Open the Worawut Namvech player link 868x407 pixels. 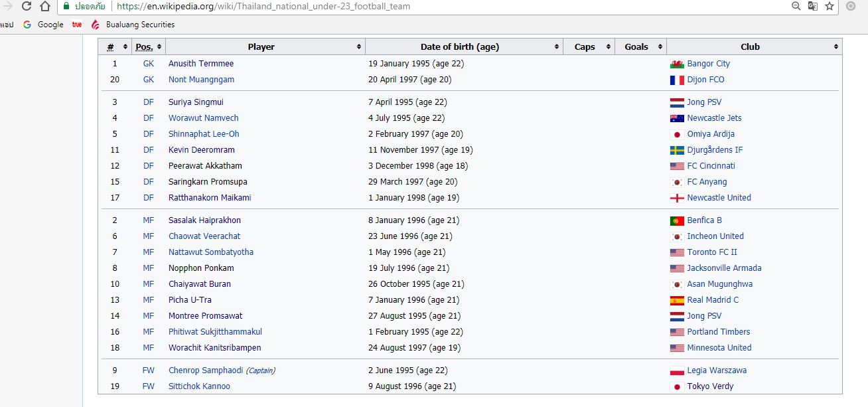[x=203, y=118]
